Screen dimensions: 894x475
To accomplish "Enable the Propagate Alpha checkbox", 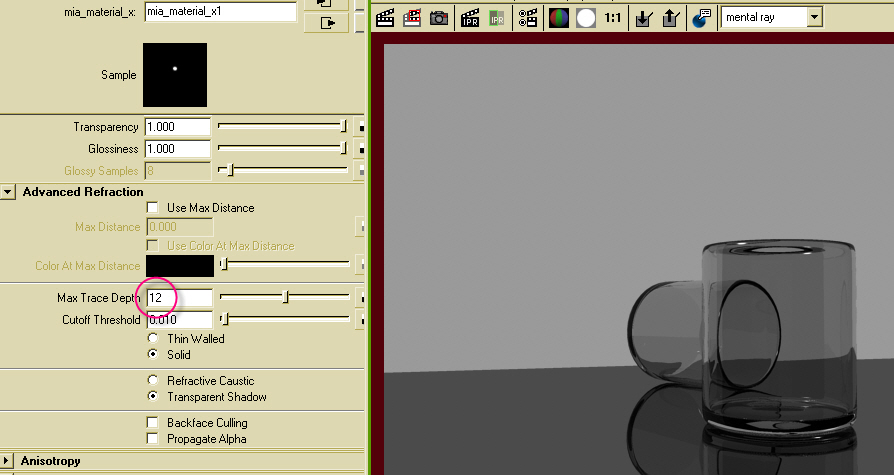I will point(152,439).
